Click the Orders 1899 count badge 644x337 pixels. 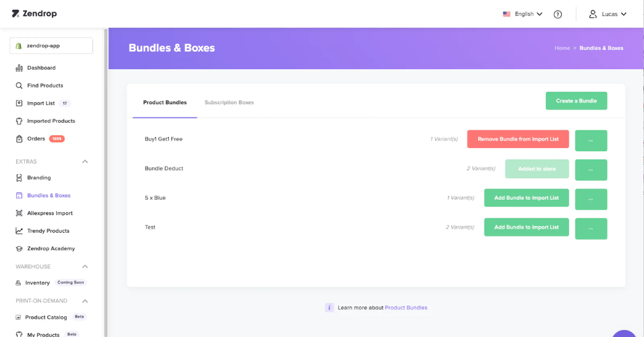point(57,138)
